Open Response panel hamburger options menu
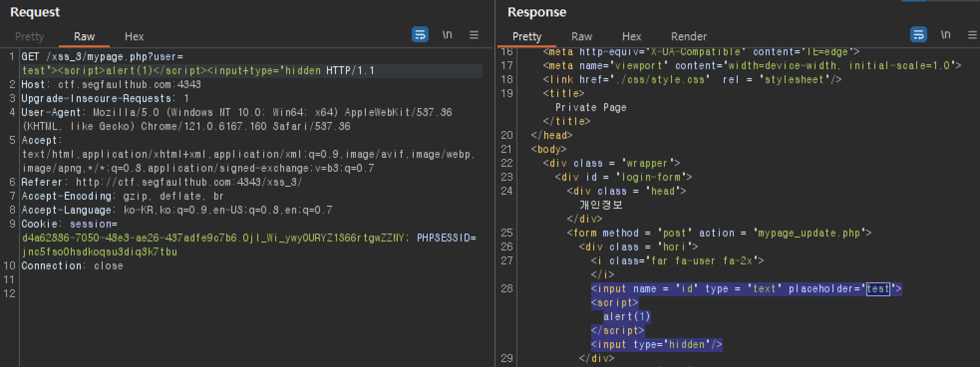The image size is (980, 367). tap(973, 34)
